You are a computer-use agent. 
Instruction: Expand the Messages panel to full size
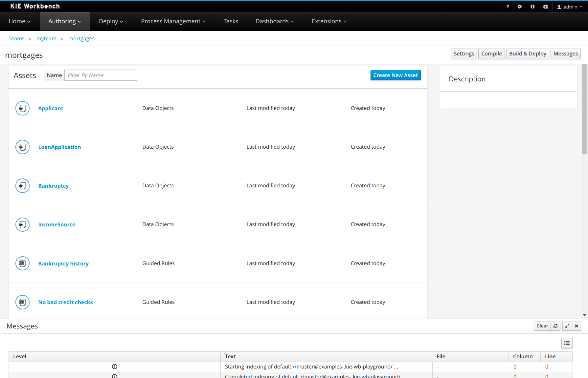pyautogui.click(x=567, y=326)
